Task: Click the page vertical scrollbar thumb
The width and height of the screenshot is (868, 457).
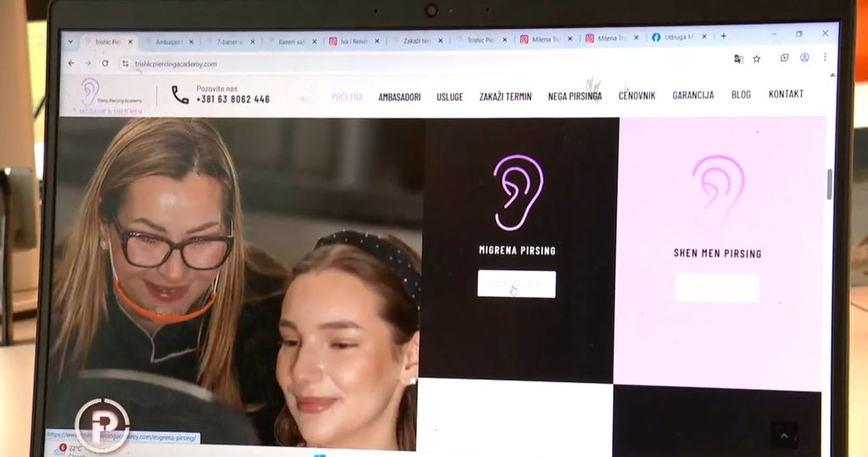Action: pos(829,185)
